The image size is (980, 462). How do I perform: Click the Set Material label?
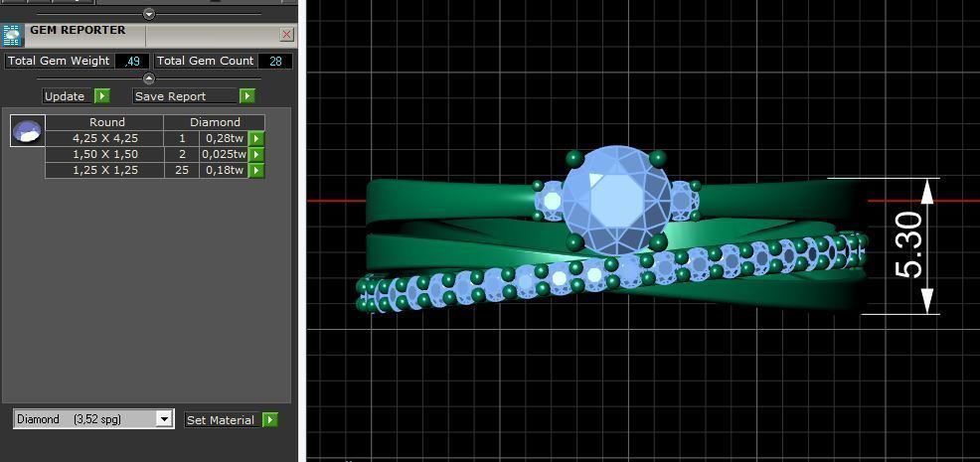222,420
